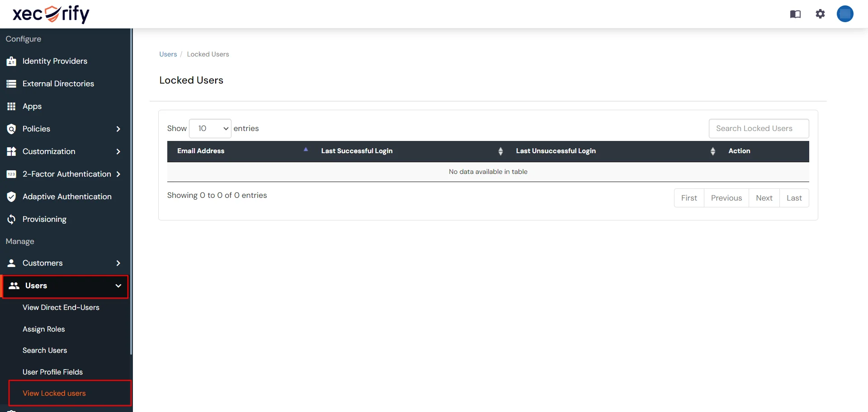868x412 pixels.
Task: Open User Profile Fields
Action: (52, 372)
